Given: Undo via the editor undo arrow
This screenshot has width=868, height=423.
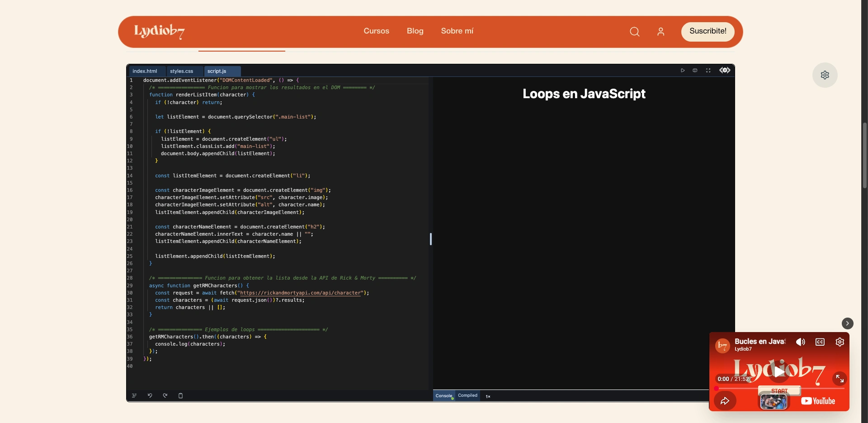Looking at the screenshot, I should pyautogui.click(x=150, y=395).
